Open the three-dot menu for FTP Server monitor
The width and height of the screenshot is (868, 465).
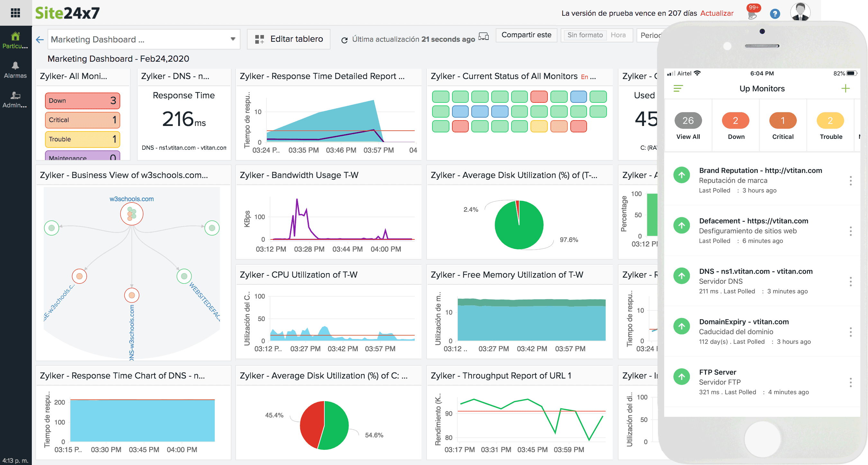point(850,382)
